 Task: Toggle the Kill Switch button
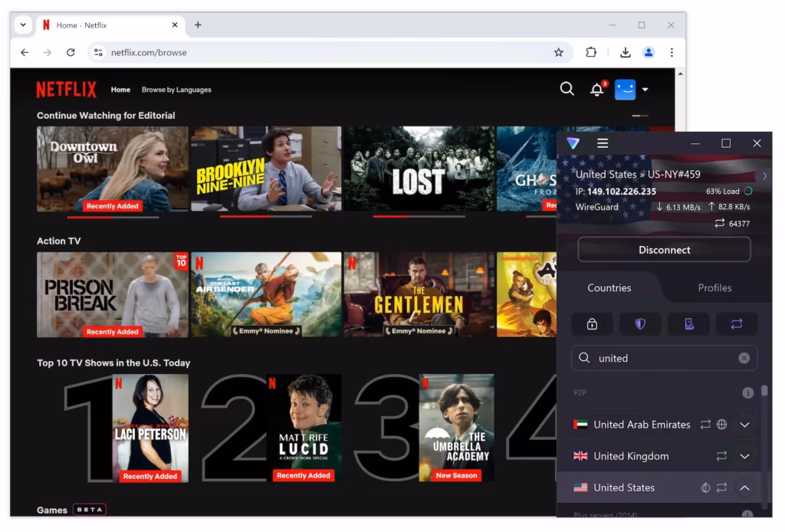[688, 323]
